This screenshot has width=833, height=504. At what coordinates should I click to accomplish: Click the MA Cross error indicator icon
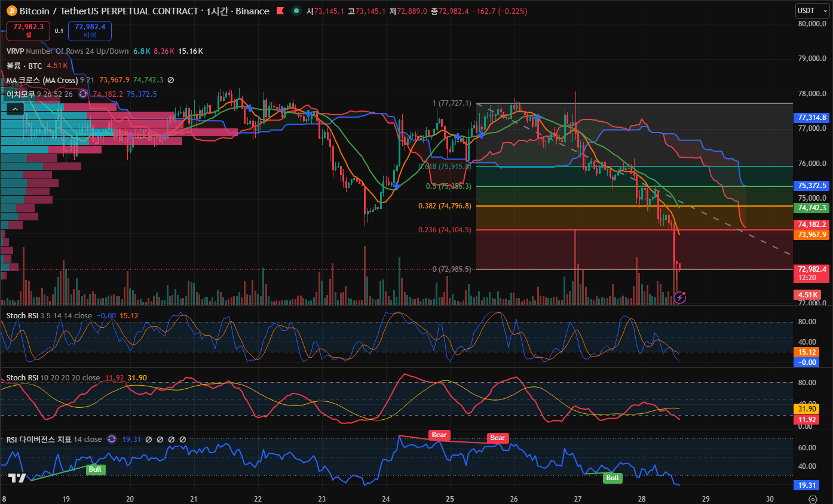coord(170,80)
